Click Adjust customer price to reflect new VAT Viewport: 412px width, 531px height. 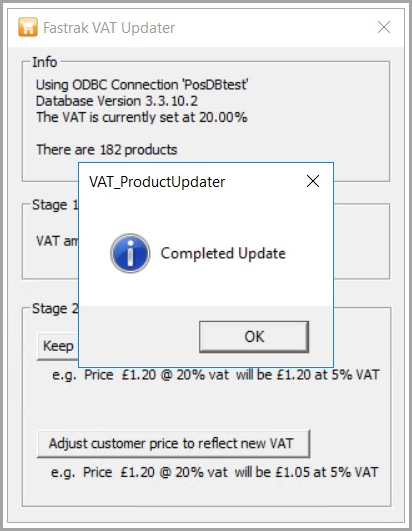(173, 444)
